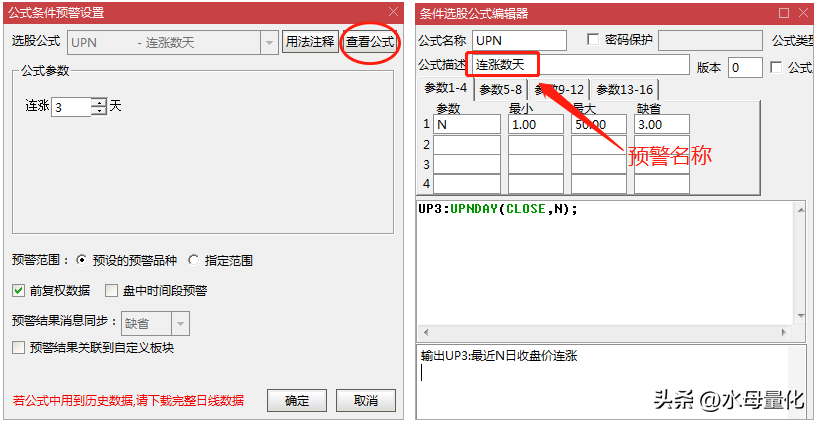The height and width of the screenshot is (423, 817).
Task: Click parameter 1 缺省 value 3.00
Action: (662, 125)
